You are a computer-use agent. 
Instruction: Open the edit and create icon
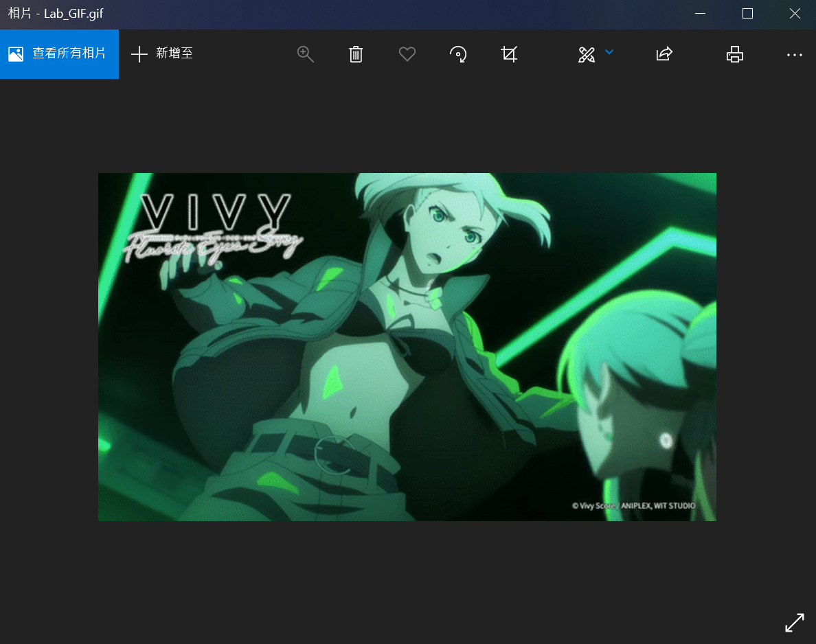tap(587, 54)
